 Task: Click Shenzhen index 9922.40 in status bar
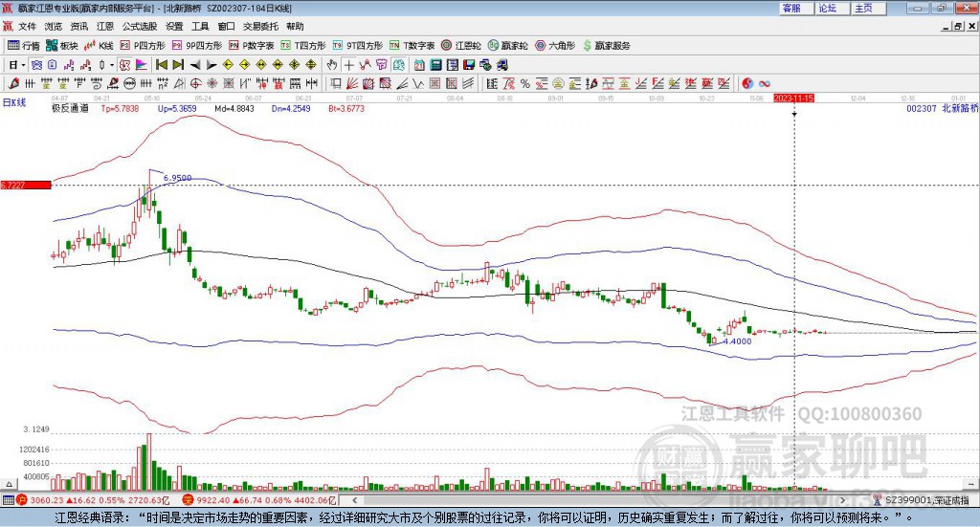pos(213,500)
